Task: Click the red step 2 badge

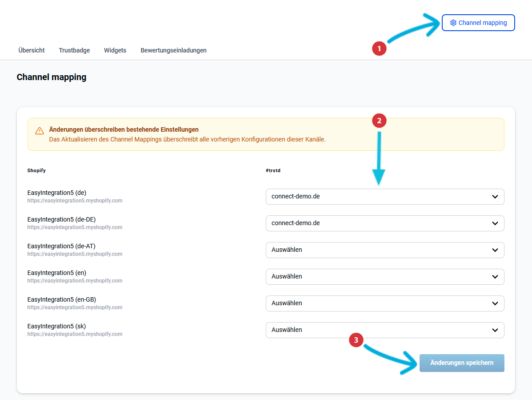Action: (379, 121)
